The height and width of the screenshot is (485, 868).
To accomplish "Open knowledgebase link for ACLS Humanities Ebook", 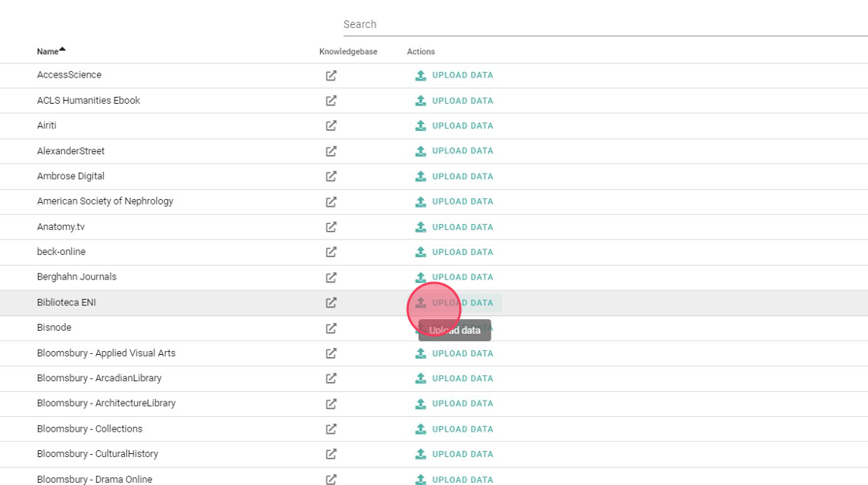I will coord(331,101).
